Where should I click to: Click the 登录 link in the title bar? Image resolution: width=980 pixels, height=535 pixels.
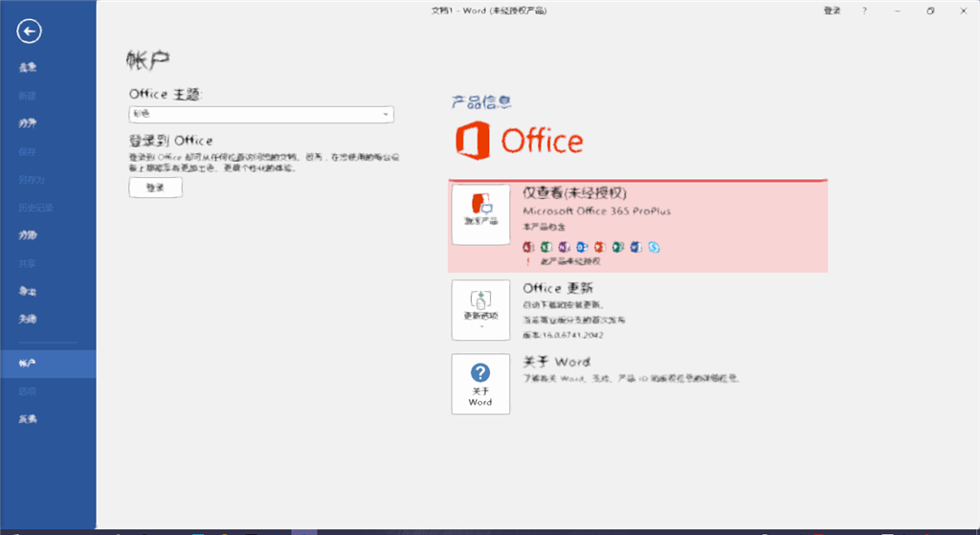tap(832, 11)
